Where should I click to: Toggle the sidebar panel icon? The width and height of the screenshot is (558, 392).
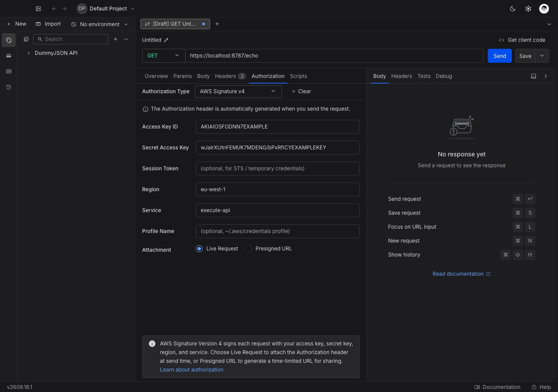[38, 9]
